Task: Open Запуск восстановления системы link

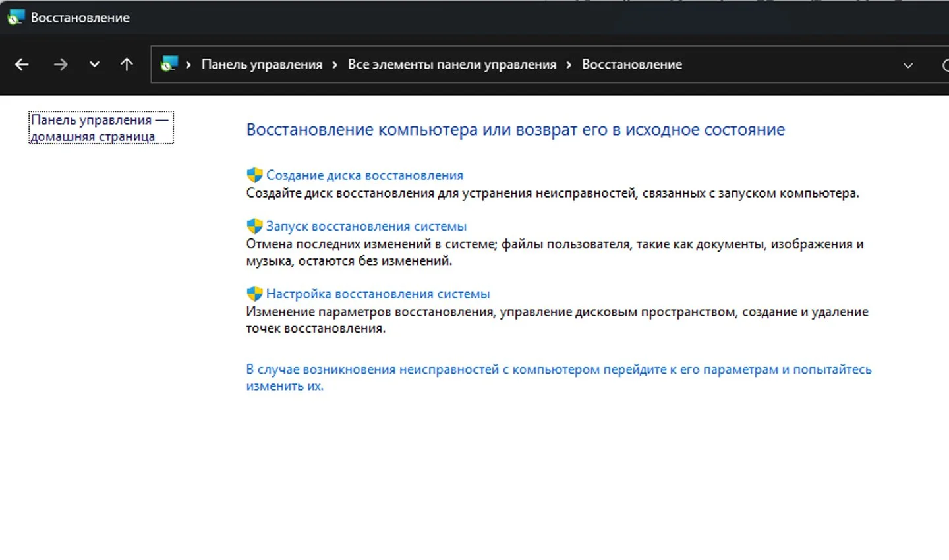Action: pos(366,226)
